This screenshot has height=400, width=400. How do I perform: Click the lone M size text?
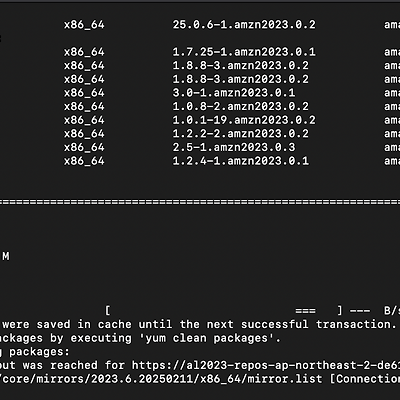click(x=6, y=256)
